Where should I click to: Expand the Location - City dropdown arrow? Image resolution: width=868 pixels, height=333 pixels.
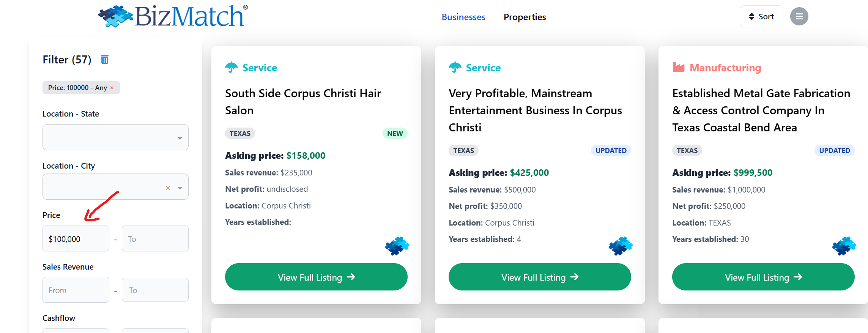pos(180,188)
